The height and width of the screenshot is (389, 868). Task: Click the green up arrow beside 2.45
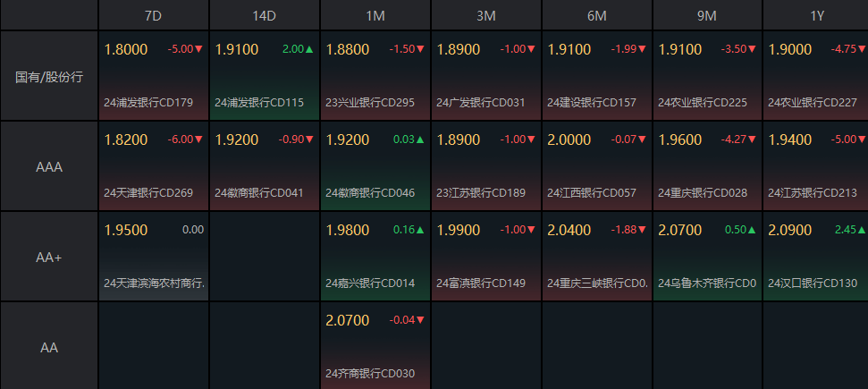864,230
